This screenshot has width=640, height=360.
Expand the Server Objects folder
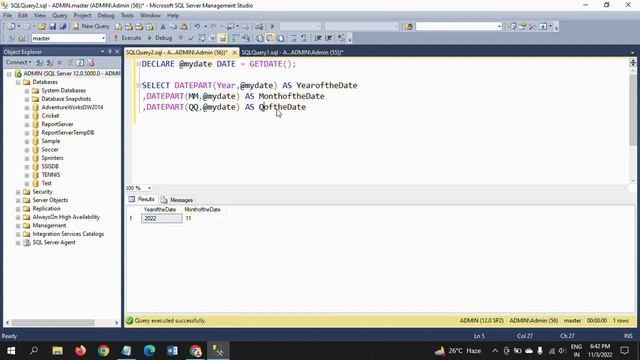click(18, 200)
